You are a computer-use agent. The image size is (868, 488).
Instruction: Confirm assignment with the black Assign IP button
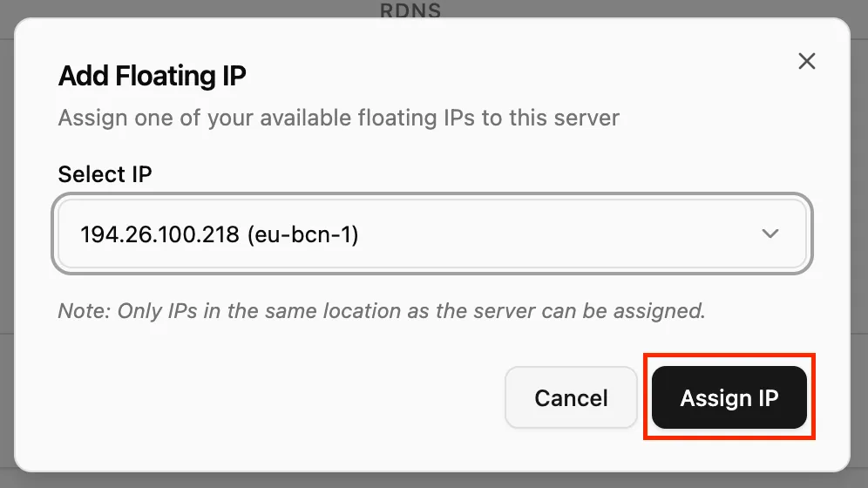729,398
